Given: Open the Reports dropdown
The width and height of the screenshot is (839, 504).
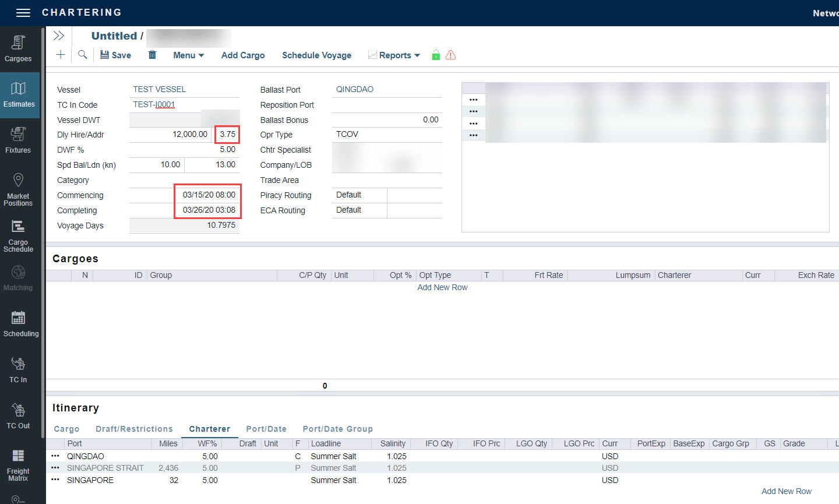Looking at the screenshot, I should tap(394, 55).
